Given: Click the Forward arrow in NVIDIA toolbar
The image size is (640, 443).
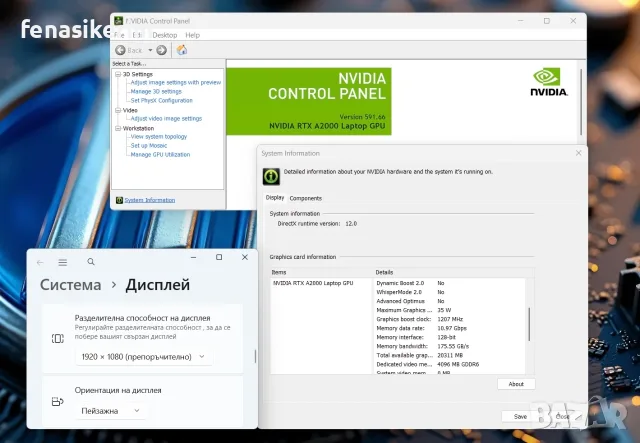Looking at the screenshot, I should 162,50.
